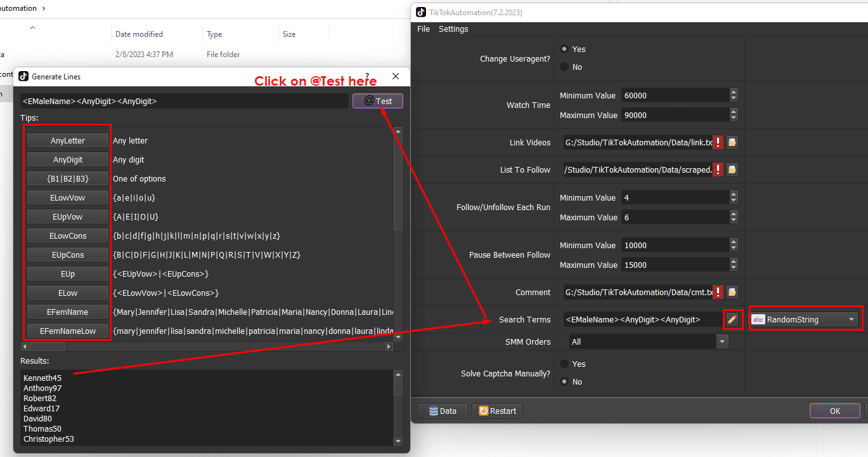The image size is (868, 457).
Task: Click the TikTok logo in TikTokAutomation title bar
Action: point(421,12)
